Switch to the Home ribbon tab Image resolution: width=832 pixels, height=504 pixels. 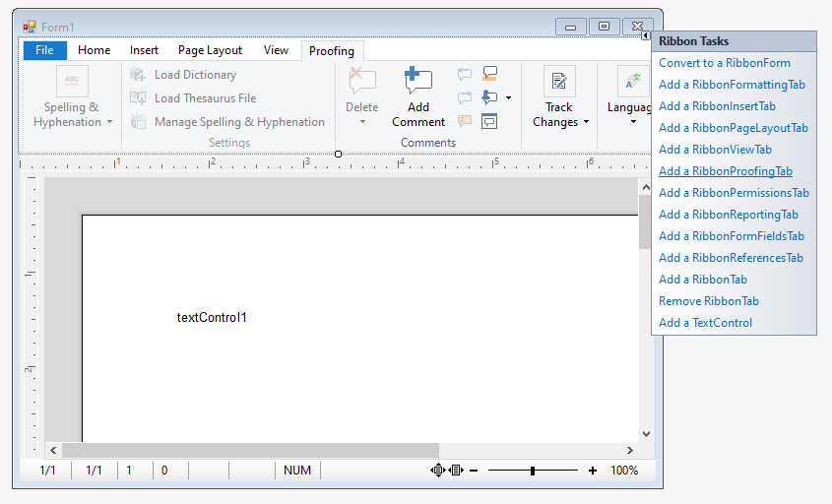[x=94, y=50]
